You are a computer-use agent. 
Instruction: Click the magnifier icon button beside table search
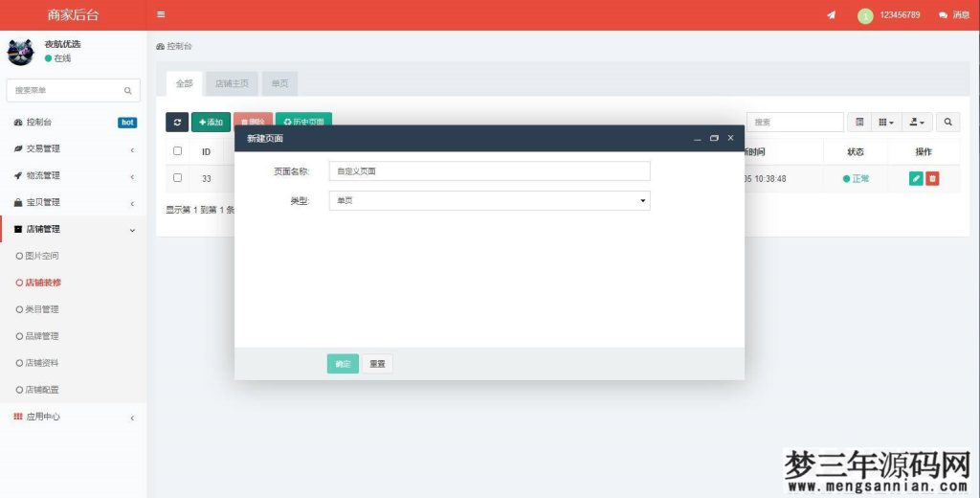947,123
